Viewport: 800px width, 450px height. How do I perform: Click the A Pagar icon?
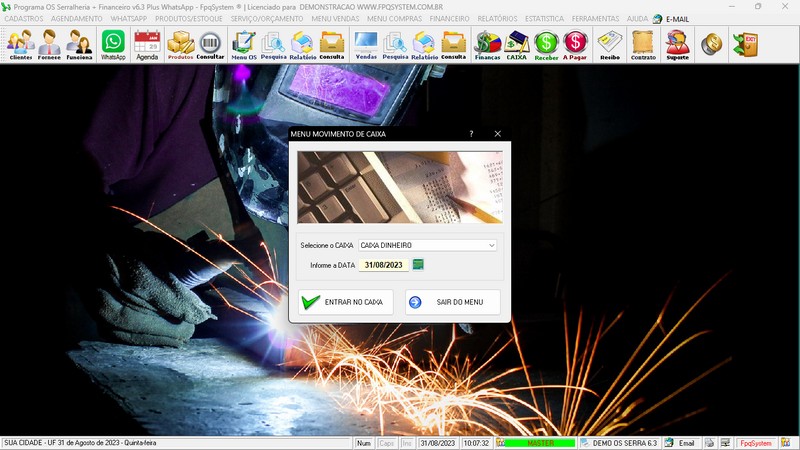[575, 44]
